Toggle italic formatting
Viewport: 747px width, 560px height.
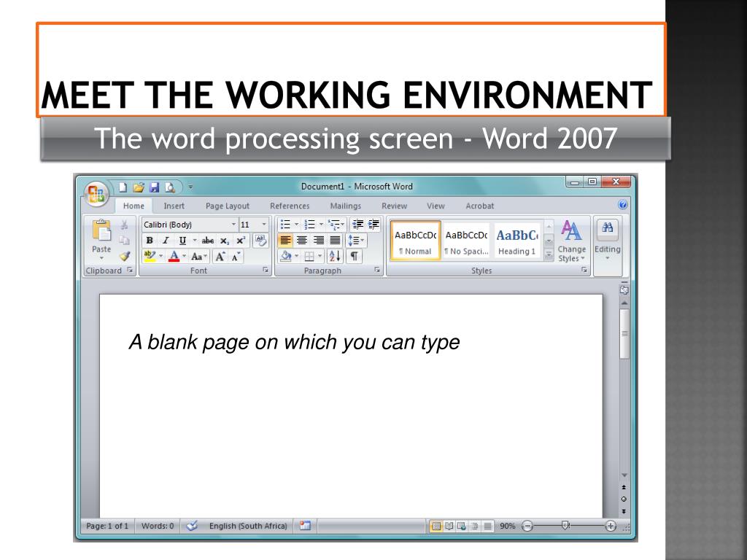166,241
